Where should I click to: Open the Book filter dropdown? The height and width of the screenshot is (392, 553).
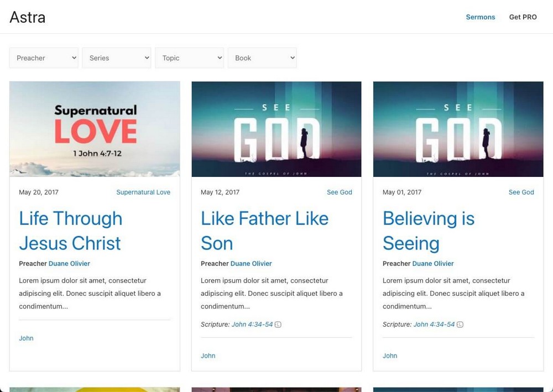coord(262,58)
